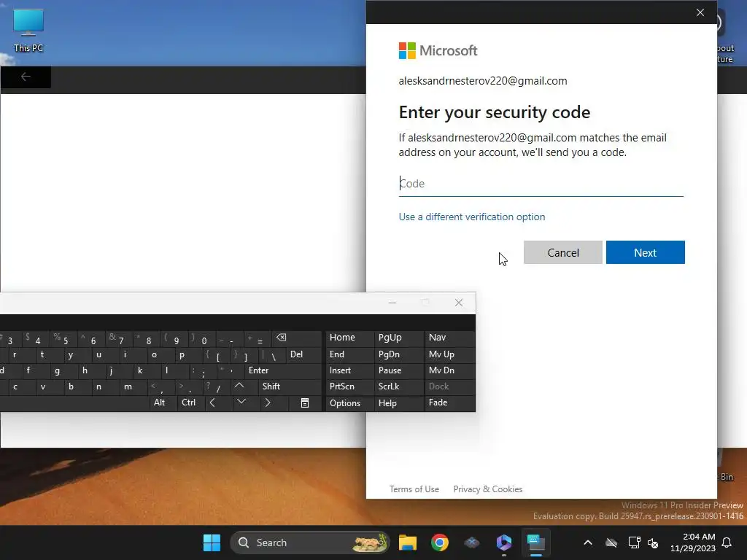Show hidden system tray icons

pyautogui.click(x=588, y=542)
